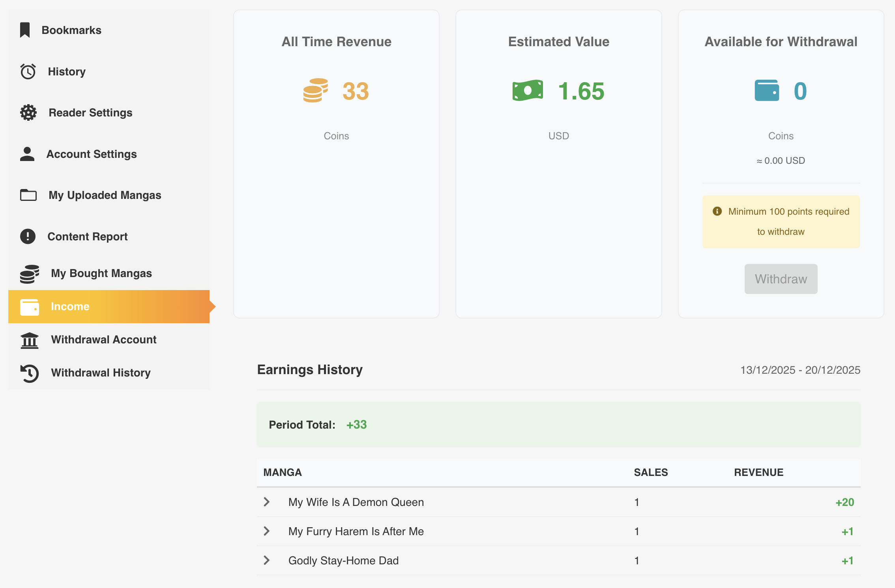895x588 pixels.
Task: Click the green money icon under Estimated Value
Action: coord(528,90)
